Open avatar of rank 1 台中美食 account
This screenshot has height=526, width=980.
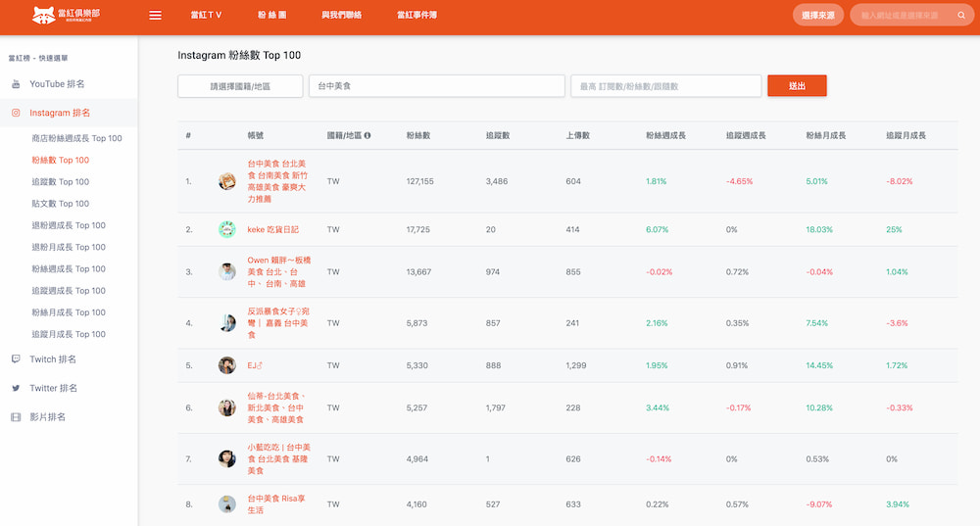coord(227,181)
